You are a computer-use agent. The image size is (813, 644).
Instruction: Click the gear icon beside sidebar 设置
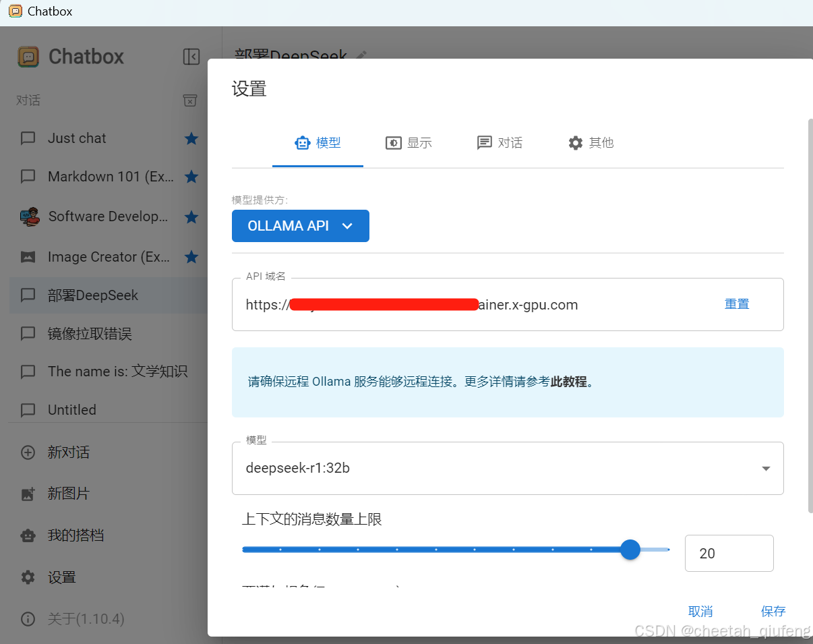(x=28, y=577)
